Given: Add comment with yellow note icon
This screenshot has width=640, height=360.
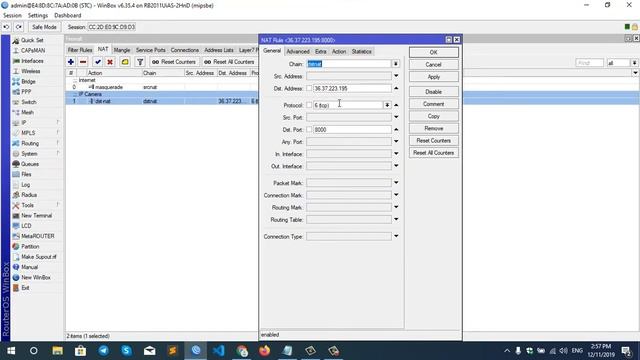Looking at the screenshot, I should point(125,62).
